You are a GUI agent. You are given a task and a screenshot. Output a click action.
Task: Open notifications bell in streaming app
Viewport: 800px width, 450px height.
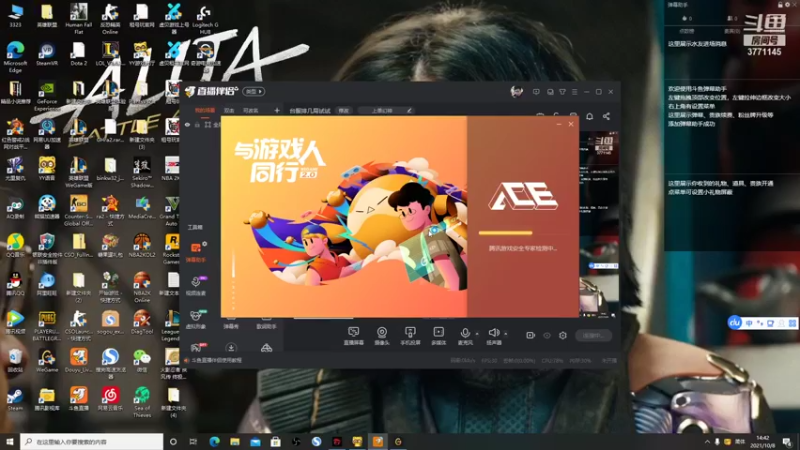point(589,116)
